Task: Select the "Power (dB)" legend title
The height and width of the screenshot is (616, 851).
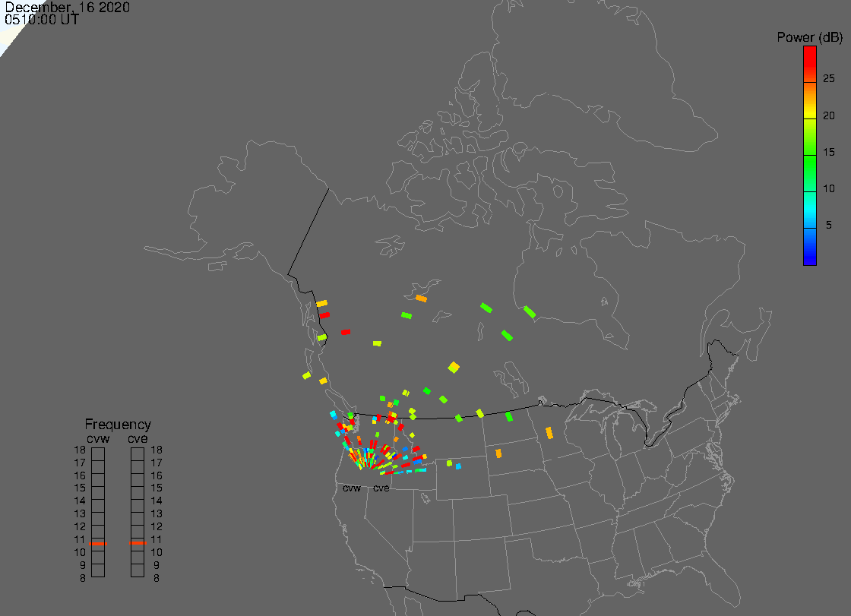Action: [x=809, y=37]
